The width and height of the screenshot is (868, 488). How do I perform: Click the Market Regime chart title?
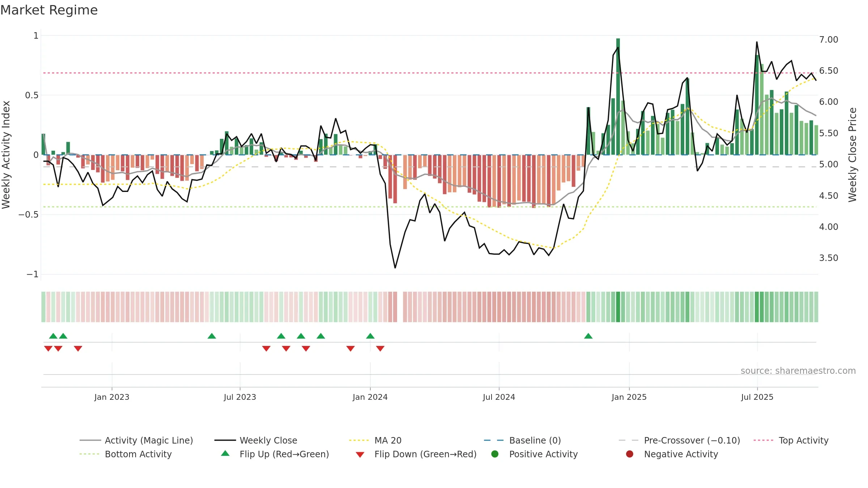pos(49,10)
